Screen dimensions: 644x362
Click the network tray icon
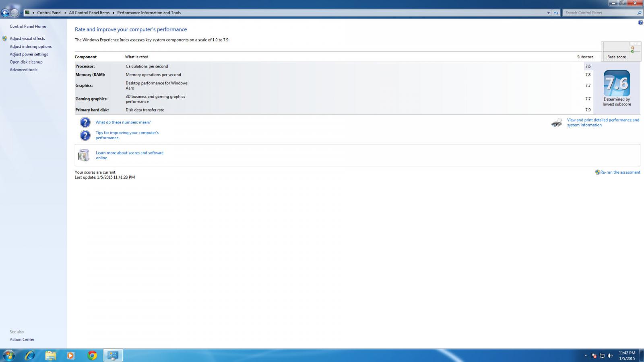[x=602, y=356]
